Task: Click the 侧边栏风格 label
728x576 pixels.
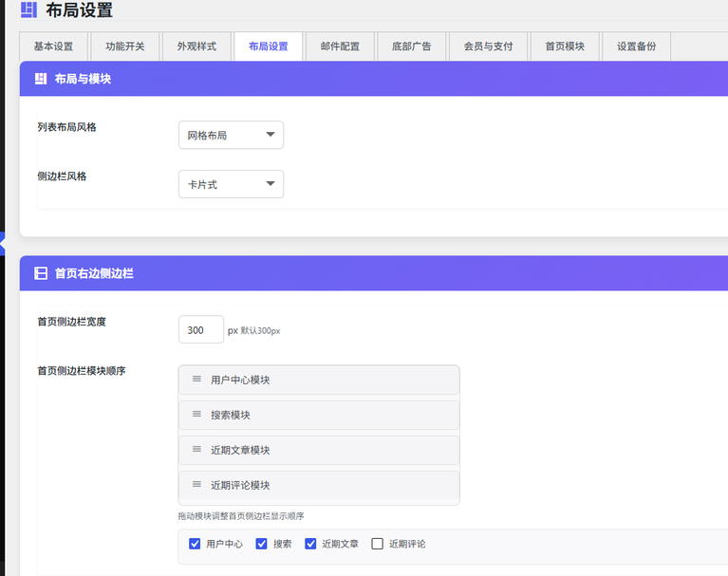Action: (62, 177)
